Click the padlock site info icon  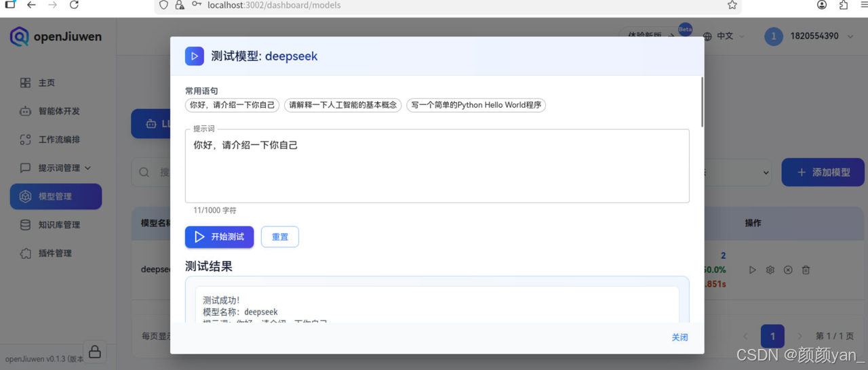(x=179, y=5)
